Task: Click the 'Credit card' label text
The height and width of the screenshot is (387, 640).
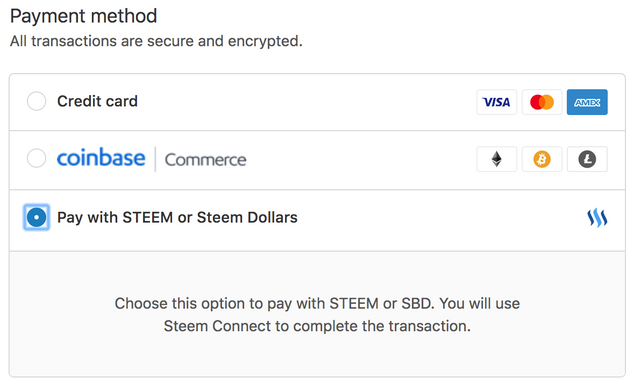Action: pos(97,101)
